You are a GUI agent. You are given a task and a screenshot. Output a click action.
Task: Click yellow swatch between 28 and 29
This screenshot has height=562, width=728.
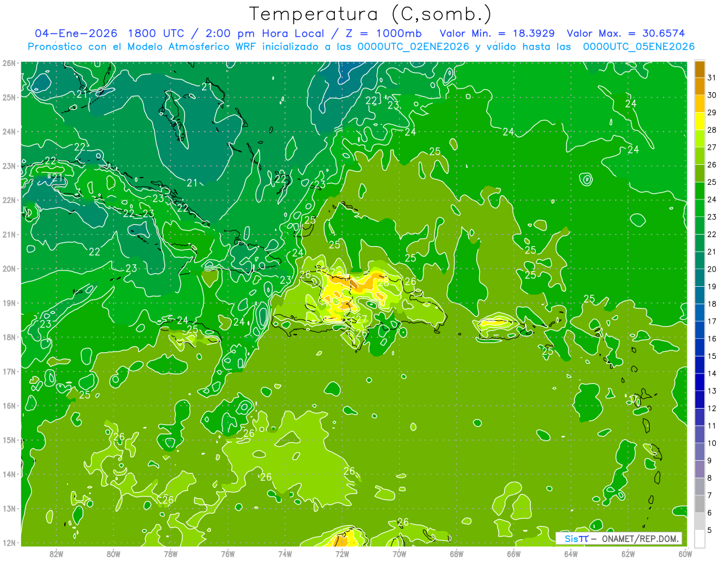[699, 121]
